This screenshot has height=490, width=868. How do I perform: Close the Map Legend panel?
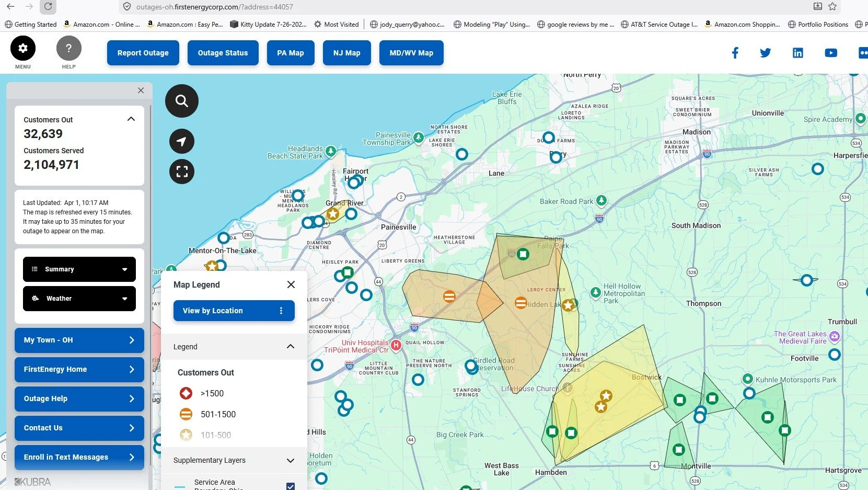tap(291, 284)
